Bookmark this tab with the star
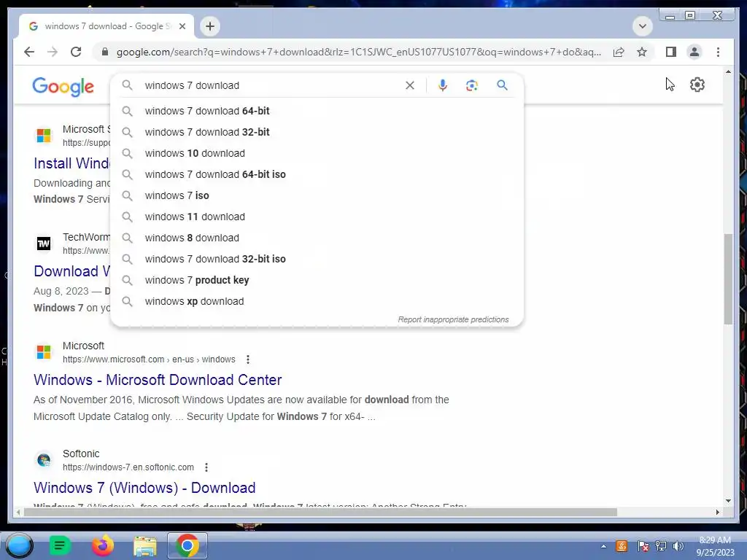This screenshot has height=560, width=747. tap(642, 52)
